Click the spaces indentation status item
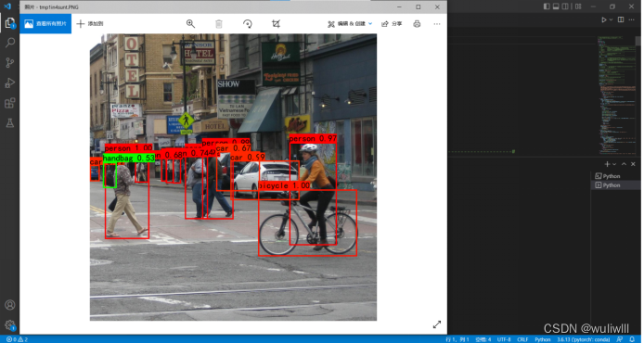 (483, 339)
